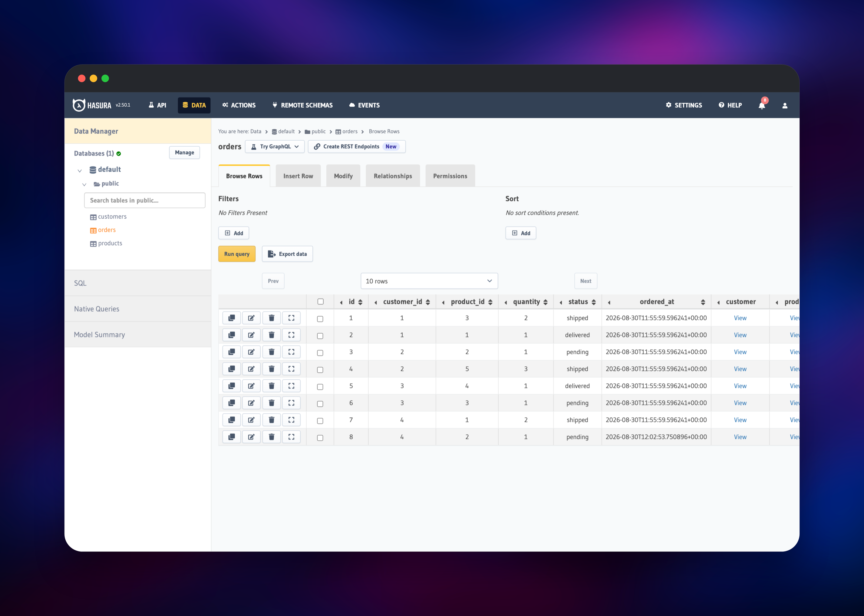Clone row with id 8
The image size is (864, 616).
[231, 437]
